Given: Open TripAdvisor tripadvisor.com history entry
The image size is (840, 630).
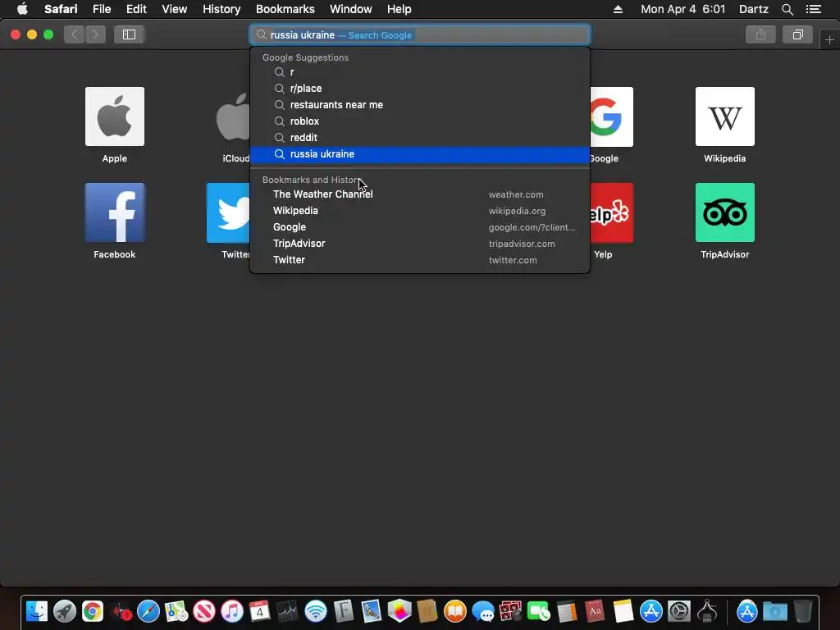Looking at the screenshot, I should [x=420, y=243].
